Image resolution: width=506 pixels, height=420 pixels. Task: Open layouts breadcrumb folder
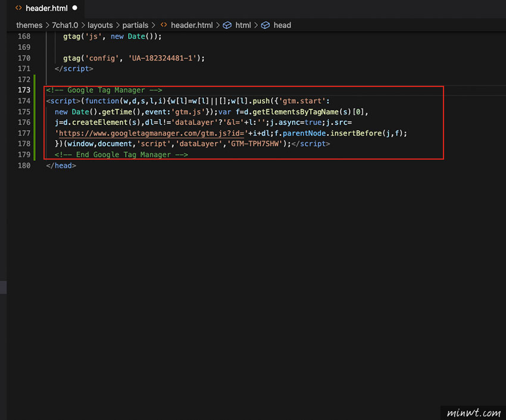tap(100, 25)
